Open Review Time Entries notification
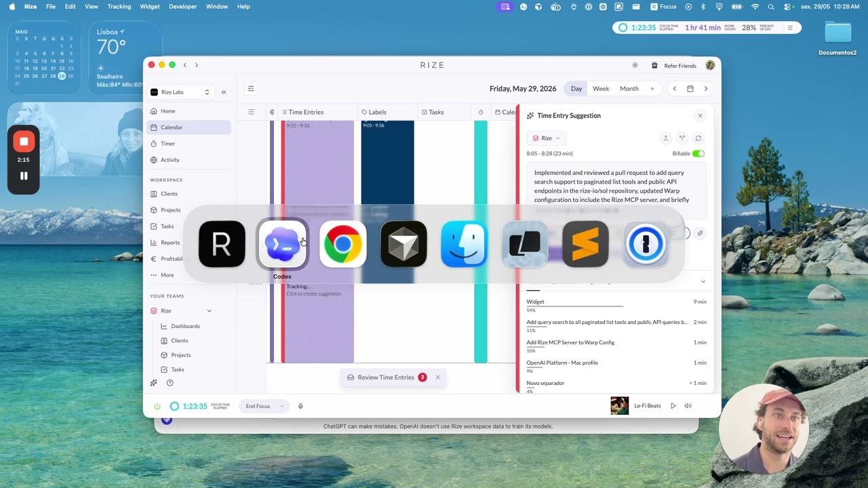This screenshot has height=488, width=868. [x=387, y=378]
